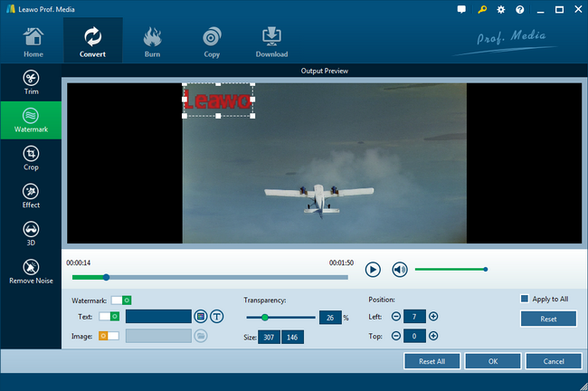Screen dimensions: 588x391
Task: Switch to the Burn tab
Action: click(x=152, y=41)
